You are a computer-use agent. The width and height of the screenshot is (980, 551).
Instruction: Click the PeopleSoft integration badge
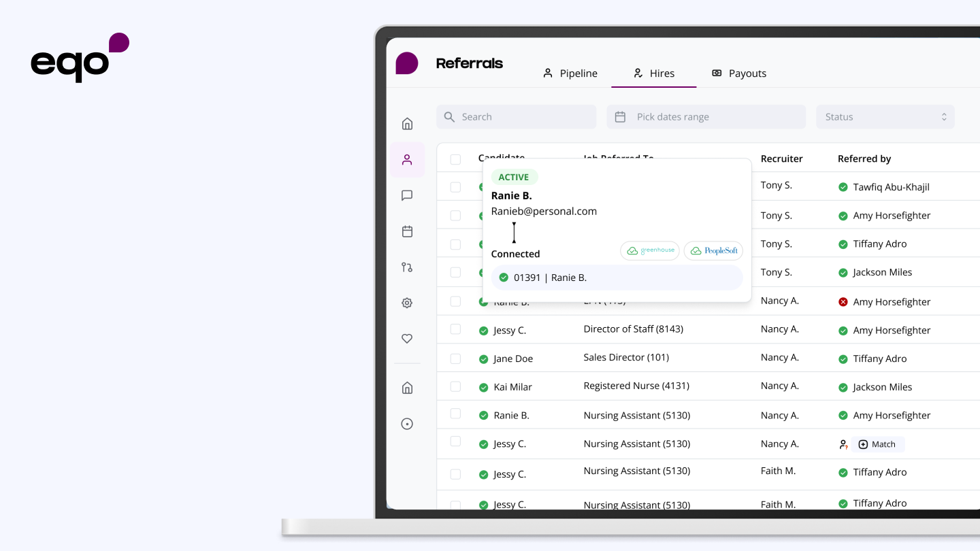pos(713,250)
